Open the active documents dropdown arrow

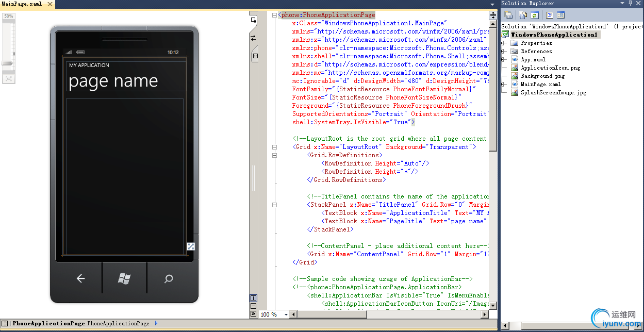pyautogui.click(x=492, y=4)
